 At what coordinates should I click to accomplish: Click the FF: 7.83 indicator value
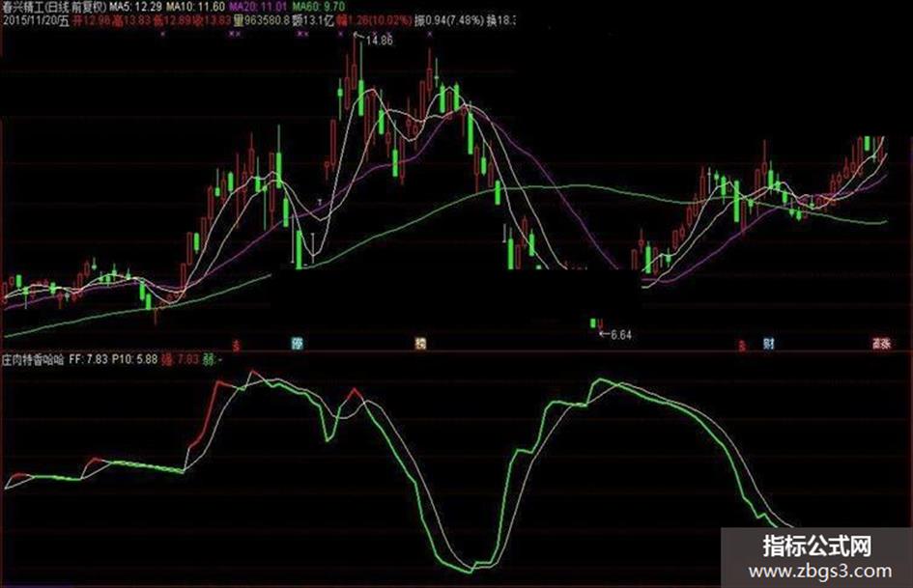pyautogui.click(x=89, y=360)
